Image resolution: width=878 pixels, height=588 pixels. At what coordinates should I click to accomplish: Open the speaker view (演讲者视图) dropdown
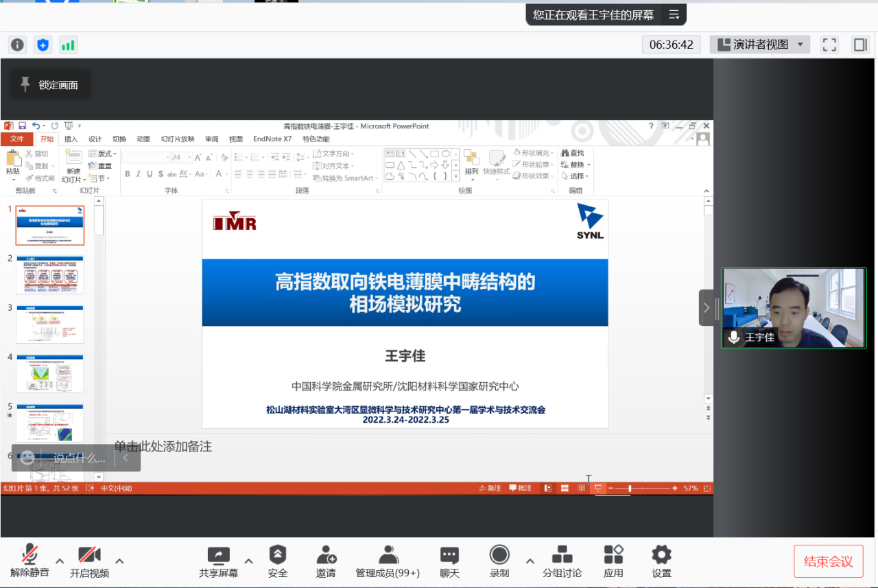coord(760,45)
